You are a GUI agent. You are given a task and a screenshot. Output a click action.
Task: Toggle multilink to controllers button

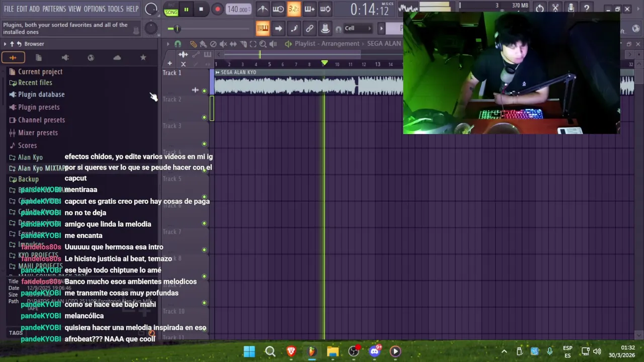point(309,28)
